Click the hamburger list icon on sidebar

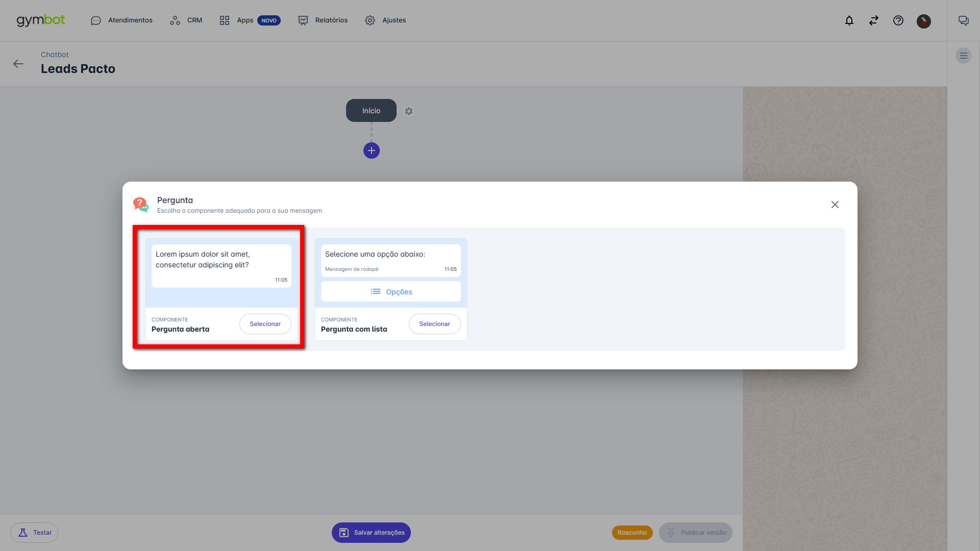tap(963, 56)
